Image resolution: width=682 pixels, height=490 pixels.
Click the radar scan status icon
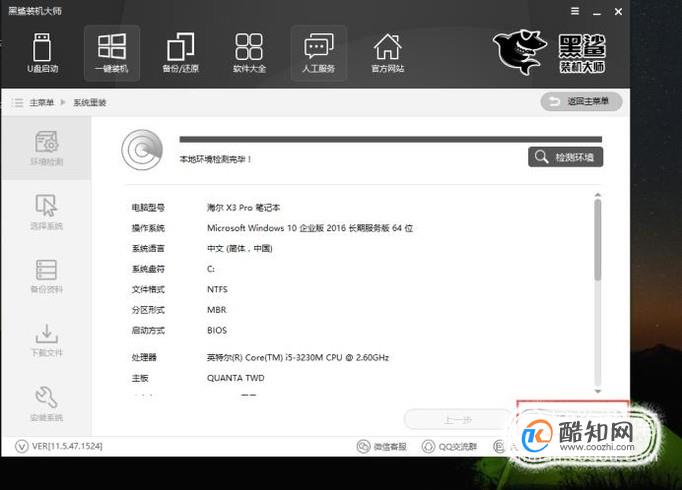click(x=142, y=150)
